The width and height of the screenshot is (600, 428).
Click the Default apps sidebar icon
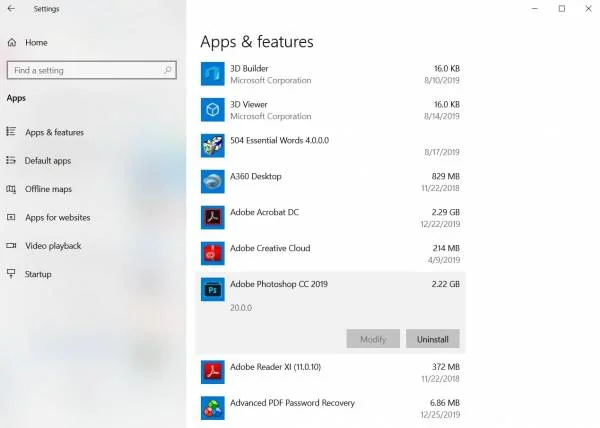tap(11, 160)
